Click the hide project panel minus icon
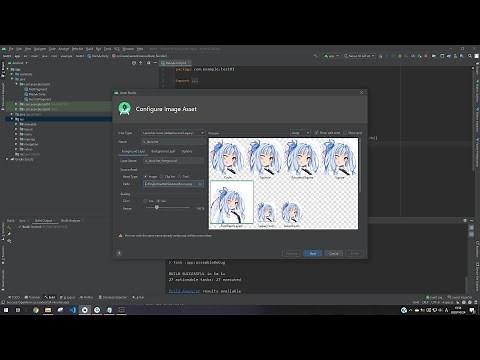This screenshot has width=480, height=360. pyautogui.click(x=155, y=63)
